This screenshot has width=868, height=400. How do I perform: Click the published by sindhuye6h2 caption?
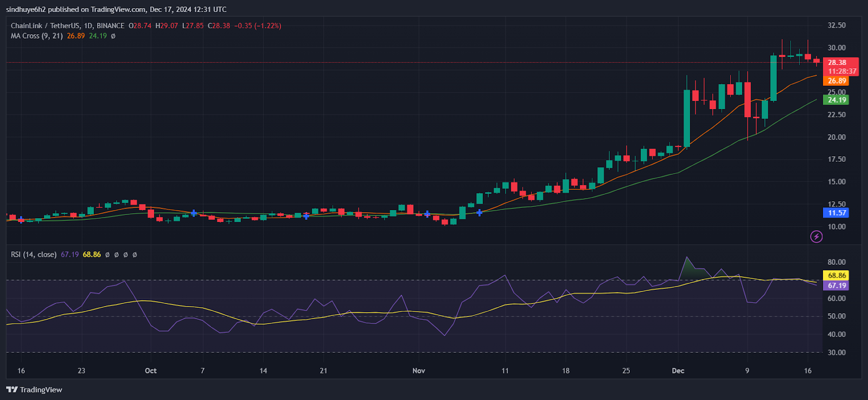click(x=116, y=9)
